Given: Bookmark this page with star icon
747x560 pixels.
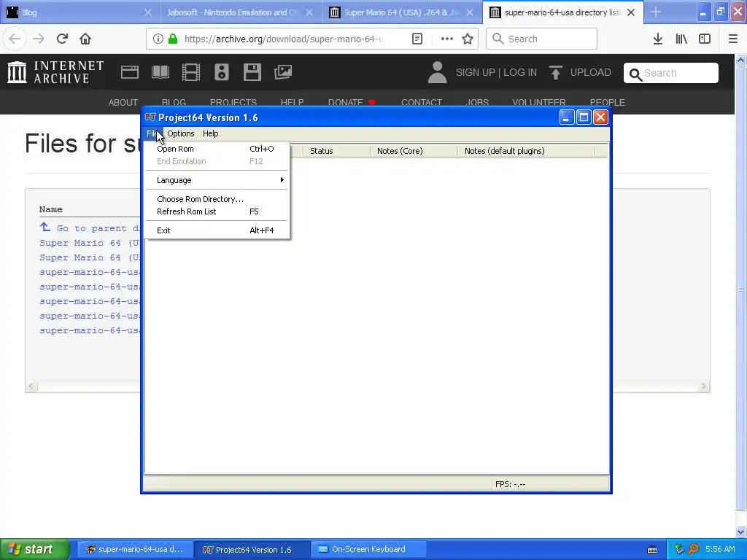Looking at the screenshot, I should pyautogui.click(x=468, y=39).
